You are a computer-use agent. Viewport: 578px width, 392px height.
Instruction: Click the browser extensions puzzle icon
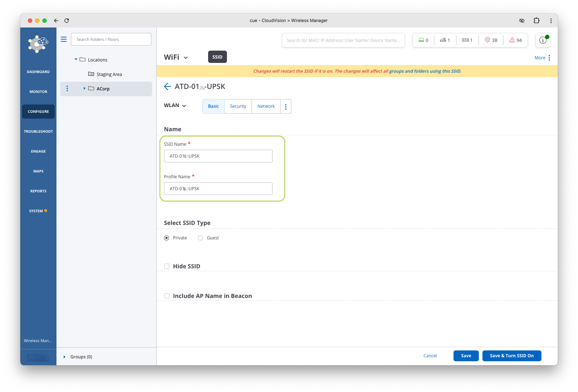click(536, 21)
